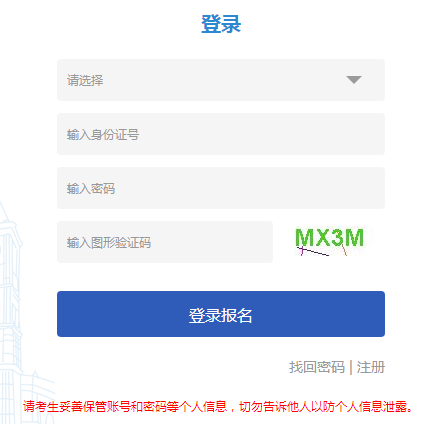Focus the 输入身份证号 field
This screenshot has width=433, height=424.
click(x=221, y=134)
